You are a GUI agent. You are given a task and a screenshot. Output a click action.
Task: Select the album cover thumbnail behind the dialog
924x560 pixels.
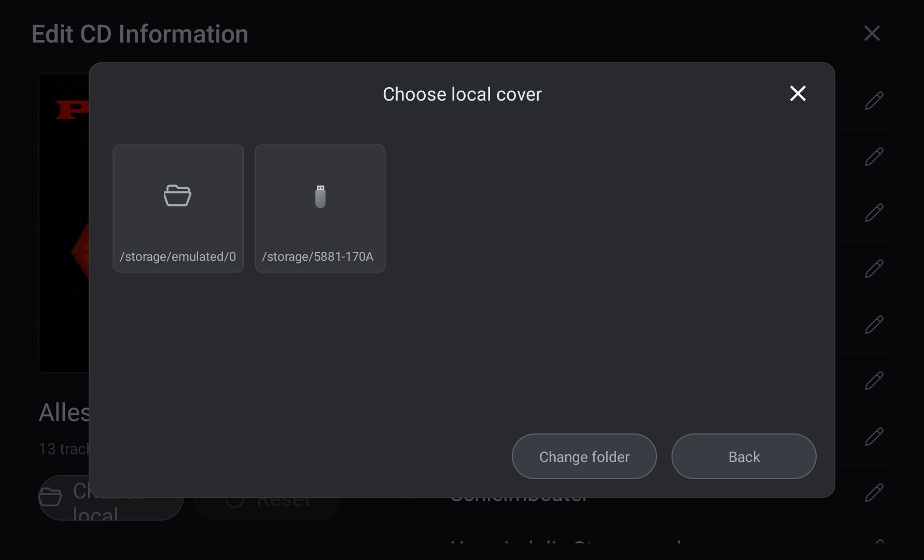[64, 223]
